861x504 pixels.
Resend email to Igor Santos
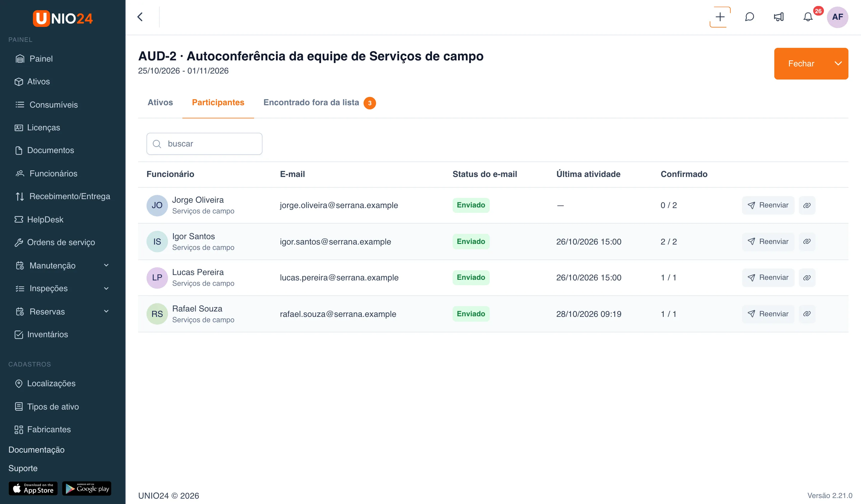point(768,242)
